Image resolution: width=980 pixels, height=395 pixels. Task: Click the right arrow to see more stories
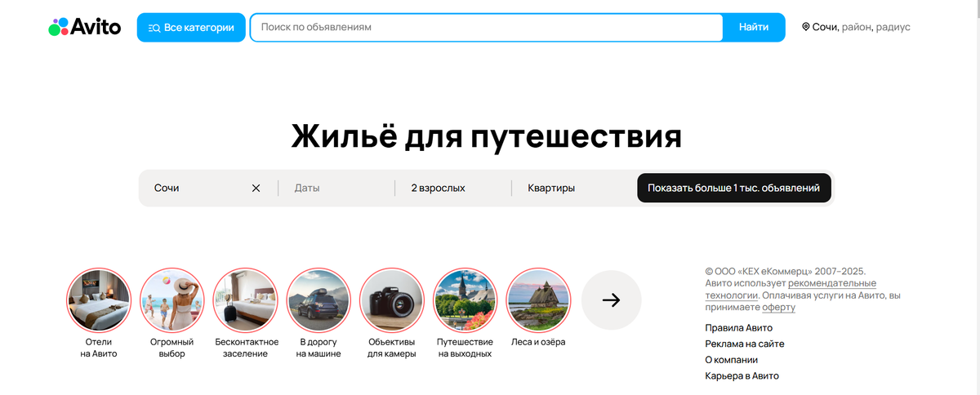pyautogui.click(x=612, y=300)
